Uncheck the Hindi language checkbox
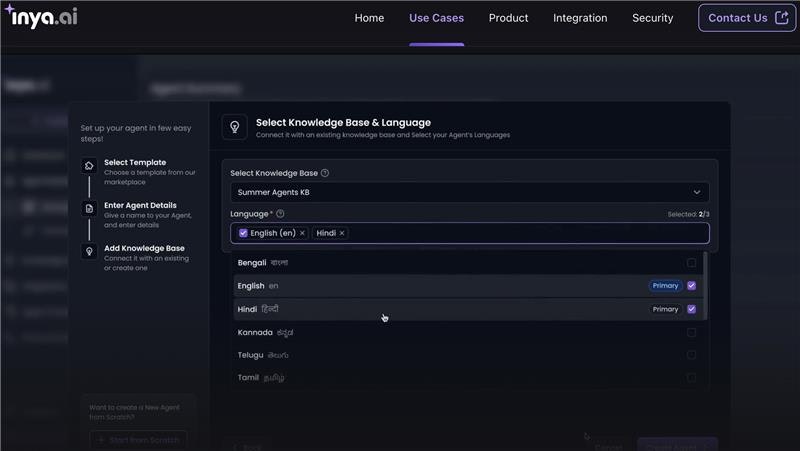The width and height of the screenshot is (800, 451). tap(691, 309)
